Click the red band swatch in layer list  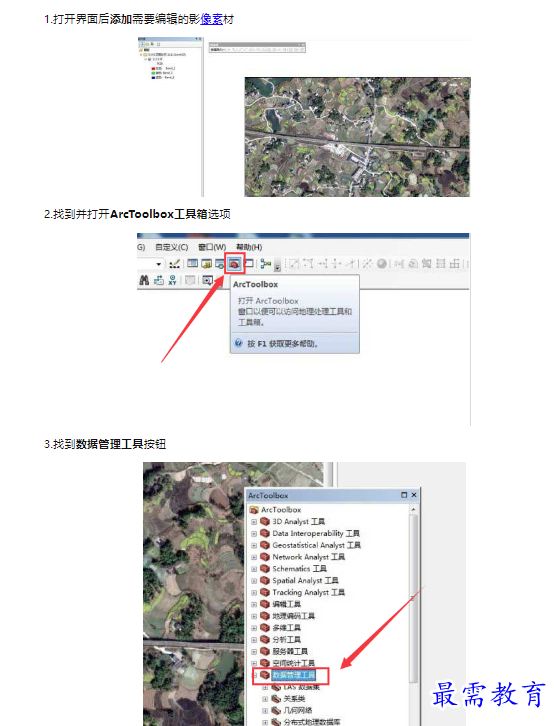click(x=153, y=69)
